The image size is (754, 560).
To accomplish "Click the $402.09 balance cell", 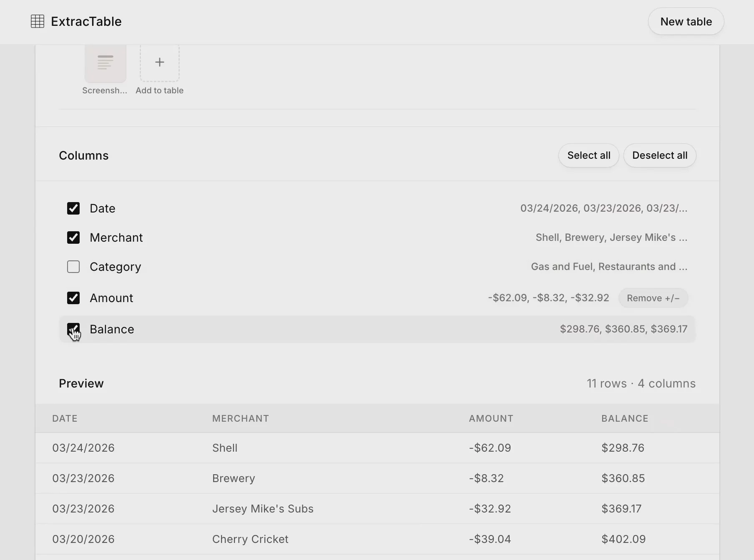I will point(623,539).
